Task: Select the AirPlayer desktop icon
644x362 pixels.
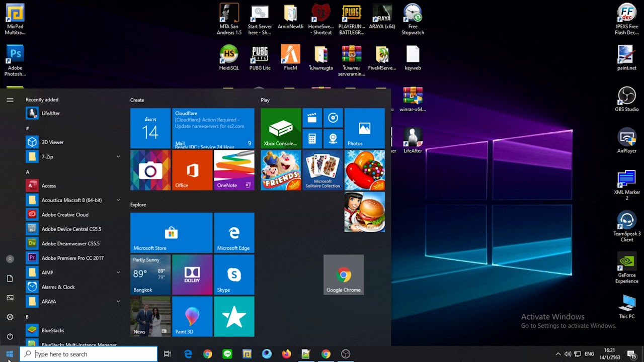Action: pyautogui.click(x=627, y=141)
